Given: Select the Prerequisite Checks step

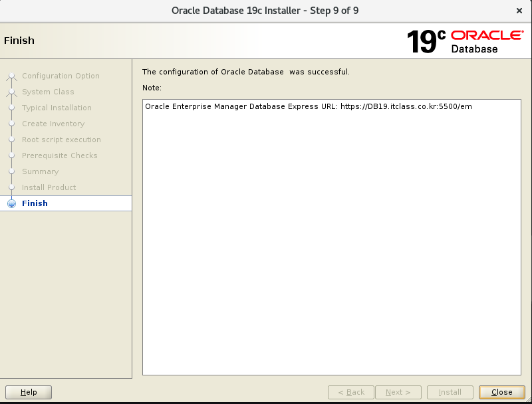Looking at the screenshot, I should (x=60, y=155).
